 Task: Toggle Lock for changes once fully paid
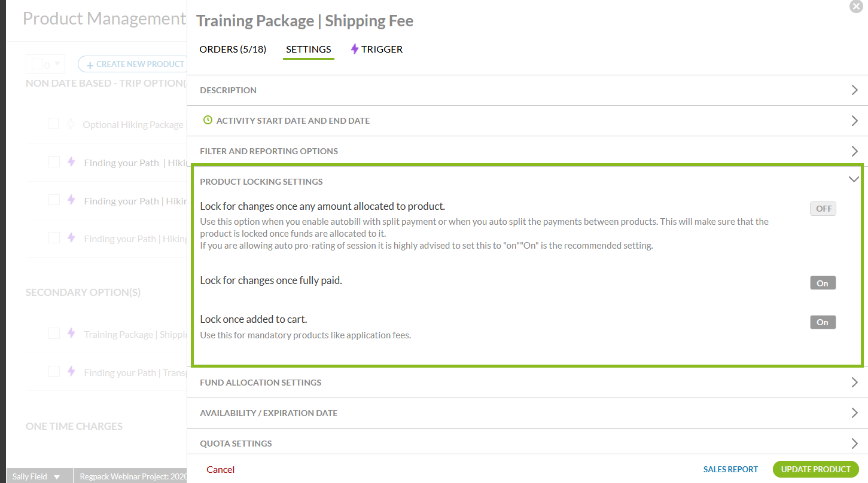point(823,283)
